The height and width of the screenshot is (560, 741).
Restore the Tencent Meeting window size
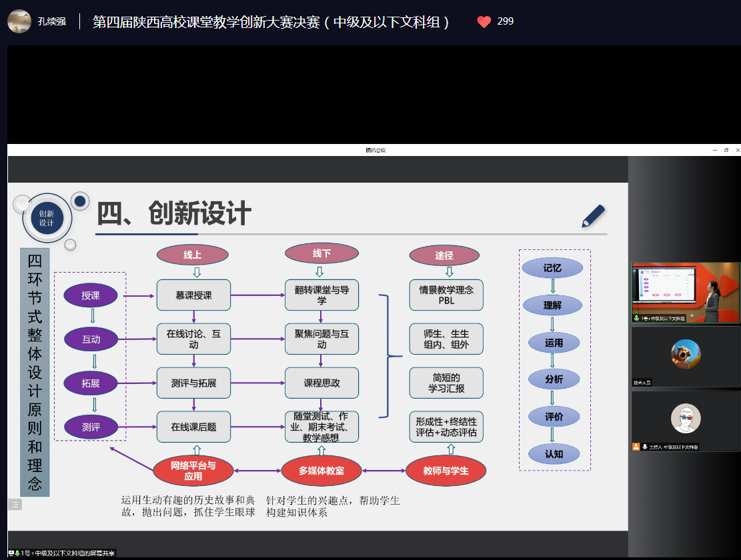726,150
